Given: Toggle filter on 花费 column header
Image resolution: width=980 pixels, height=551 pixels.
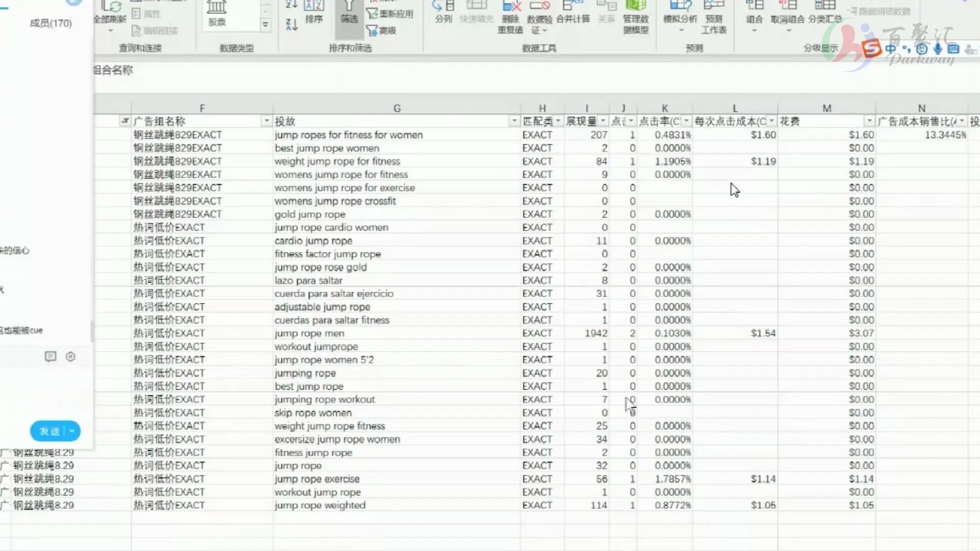Looking at the screenshot, I should pyautogui.click(x=868, y=121).
